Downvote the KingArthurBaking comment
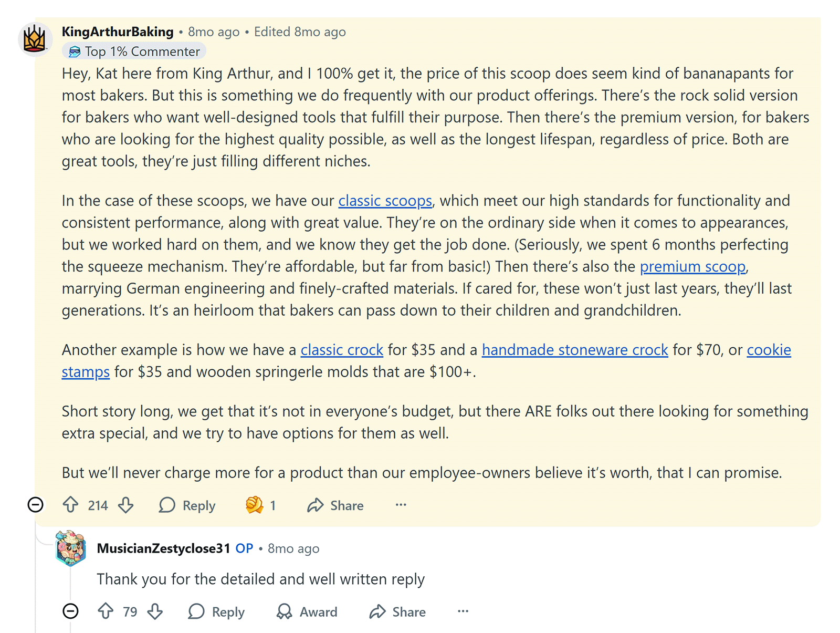 (125, 505)
